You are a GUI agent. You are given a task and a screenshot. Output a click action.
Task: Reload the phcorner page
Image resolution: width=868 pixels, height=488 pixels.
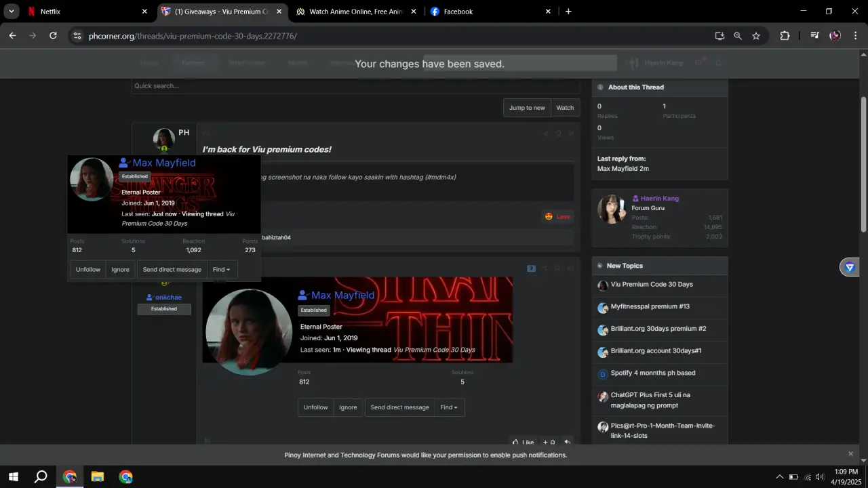coord(53,36)
